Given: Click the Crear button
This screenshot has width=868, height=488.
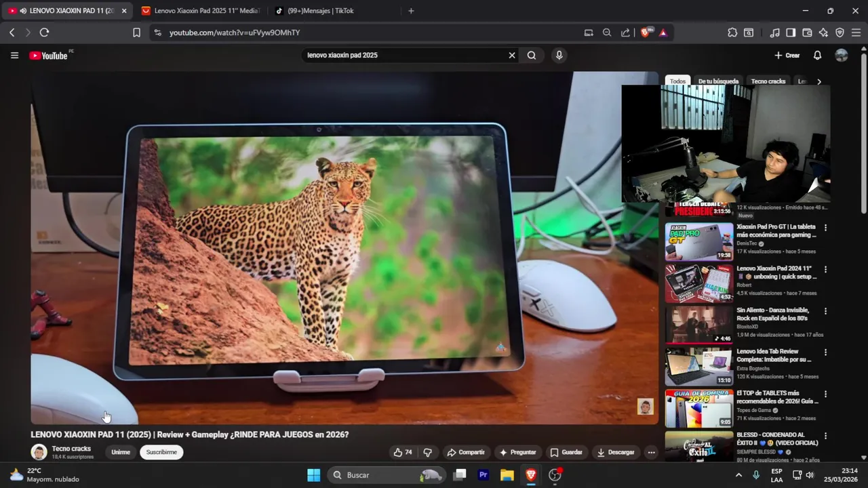Looking at the screenshot, I should (787, 56).
